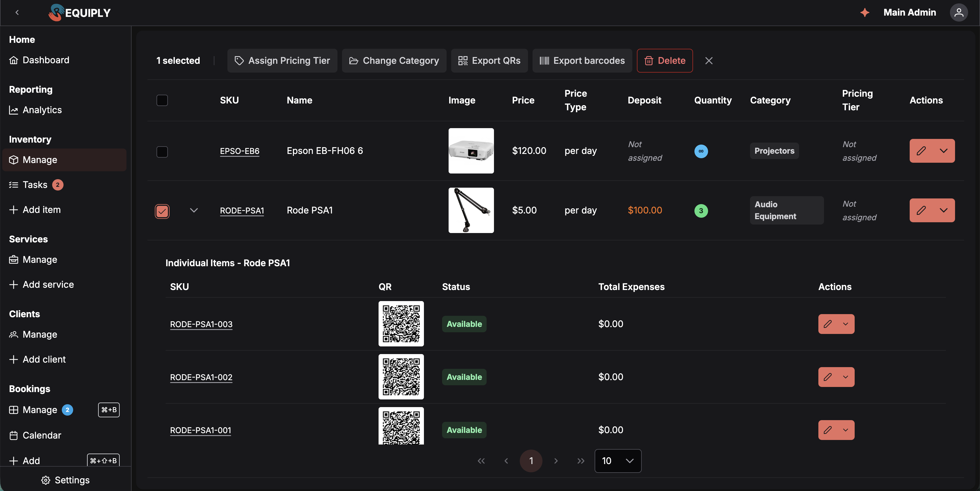Image resolution: width=980 pixels, height=491 pixels.
Task: Open the EPSO-EB6 SKU link
Action: pyautogui.click(x=239, y=151)
